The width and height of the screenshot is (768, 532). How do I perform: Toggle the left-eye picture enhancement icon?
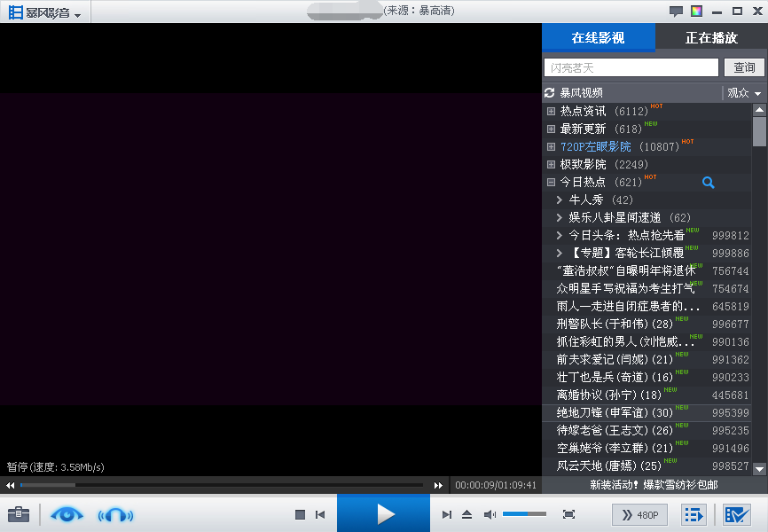[x=67, y=515]
